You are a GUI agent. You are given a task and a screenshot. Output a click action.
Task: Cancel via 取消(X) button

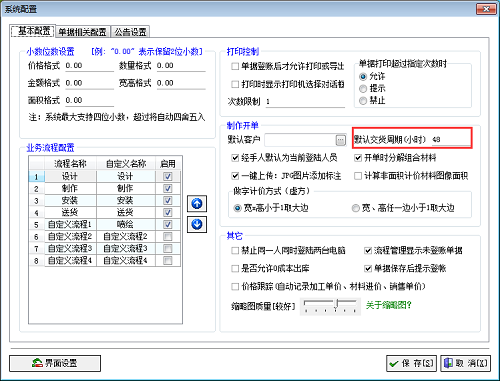click(466, 363)
